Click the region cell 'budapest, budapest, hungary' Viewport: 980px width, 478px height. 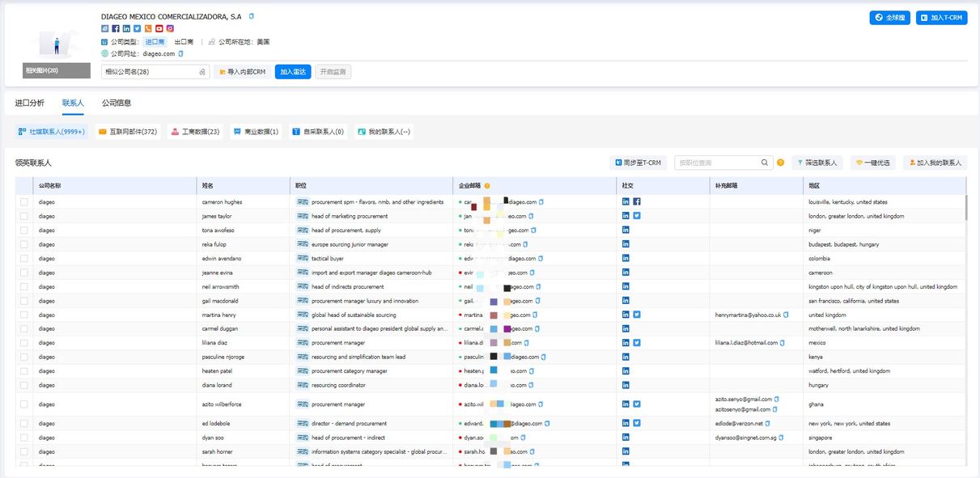pos(843,244)
